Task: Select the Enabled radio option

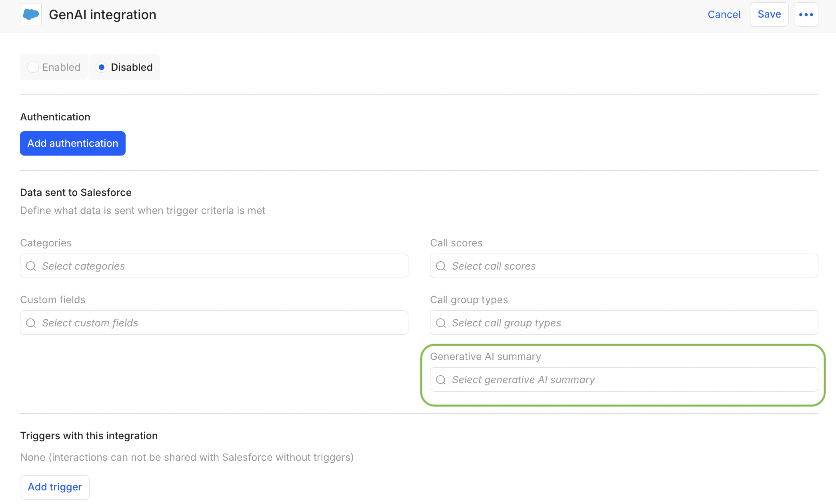Action: click(54, 67)
